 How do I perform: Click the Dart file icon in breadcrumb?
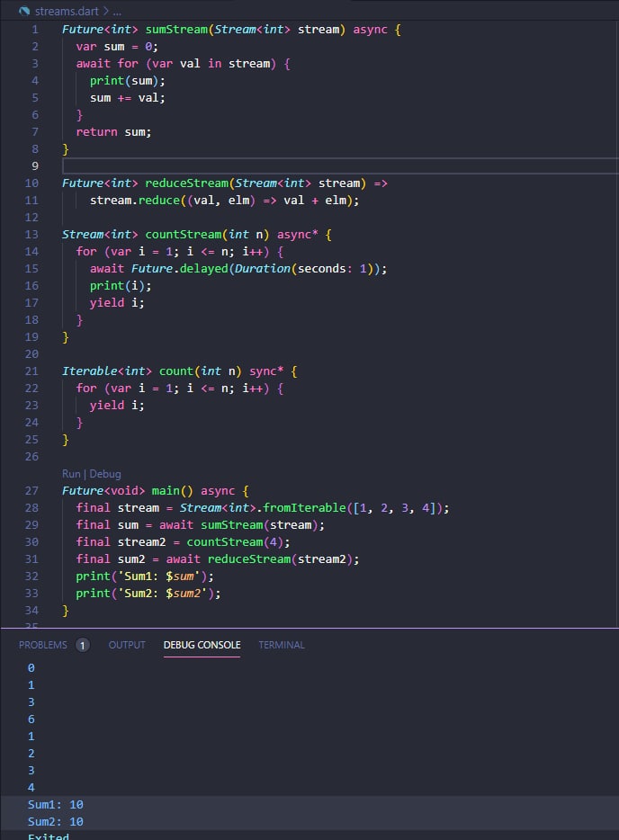pyautogui.click(x=23, y=11)
